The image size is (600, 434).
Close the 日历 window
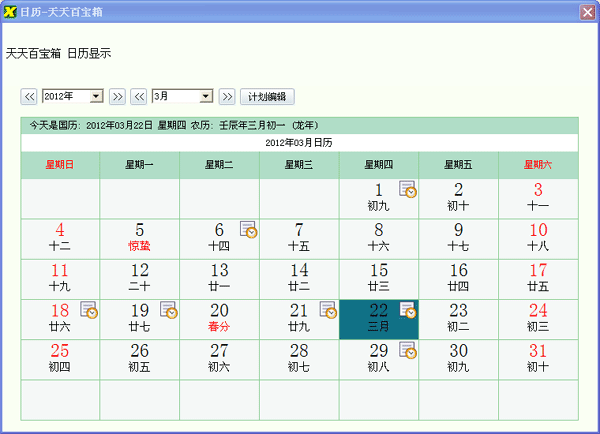[x=587, y=12]
